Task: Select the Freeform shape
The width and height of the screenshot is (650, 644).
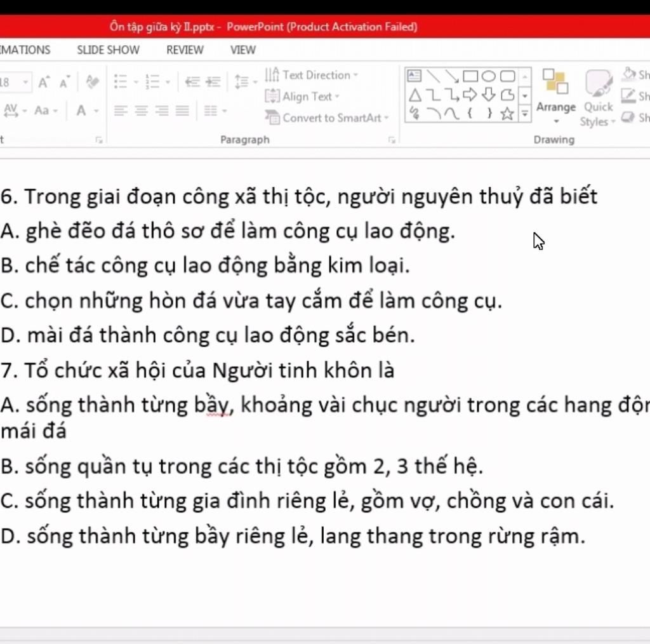Action: (508, 95)
